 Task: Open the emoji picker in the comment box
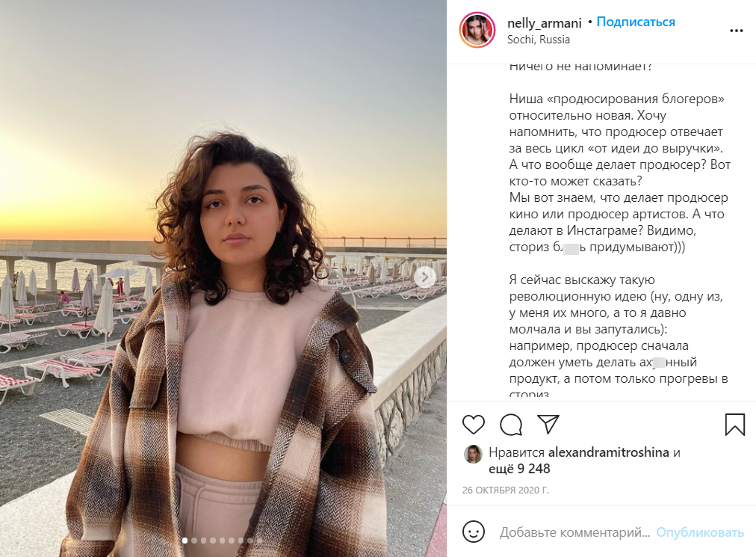tap(474, 532)
